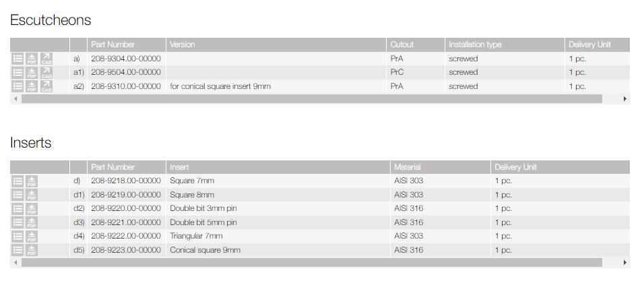Download PDF for escutcheon 208-9504.00-00000
This screenshot has height=281, width=644.
tap(32, 72)
